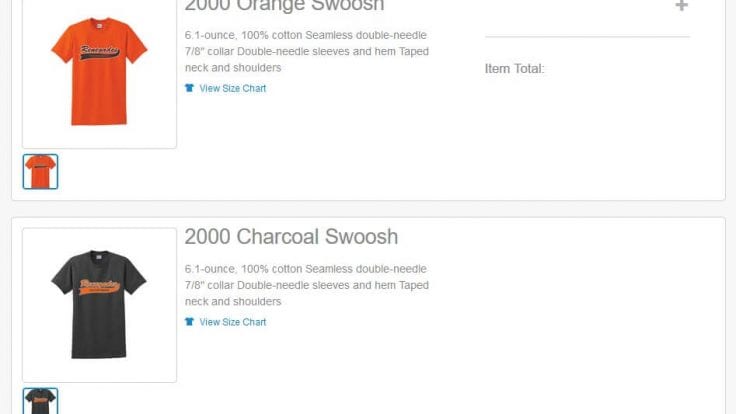736x414 pixels.
Task: Click t-shirt icon by Charcoal Swoosh size chart
Action: 189,322
